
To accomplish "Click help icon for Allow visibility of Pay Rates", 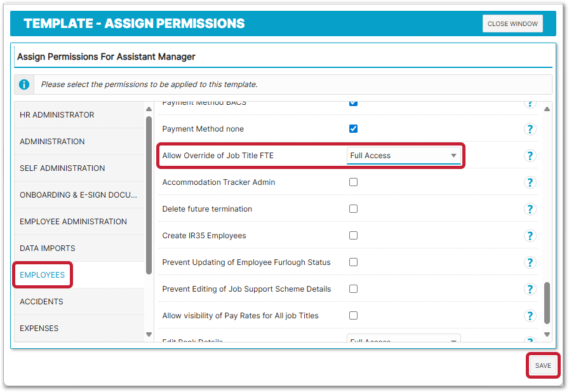I will point(530,316).
